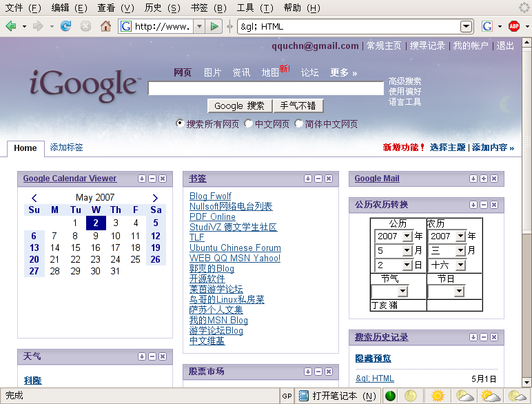Open the notebook icon in status bar
The height and width of the screenshot is (404, 532).
pos(303,396)
